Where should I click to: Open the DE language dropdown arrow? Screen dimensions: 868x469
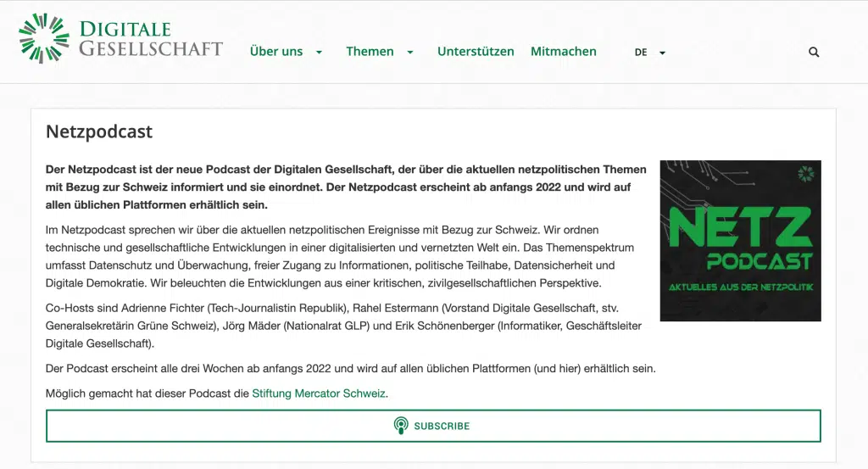[662, 53]
